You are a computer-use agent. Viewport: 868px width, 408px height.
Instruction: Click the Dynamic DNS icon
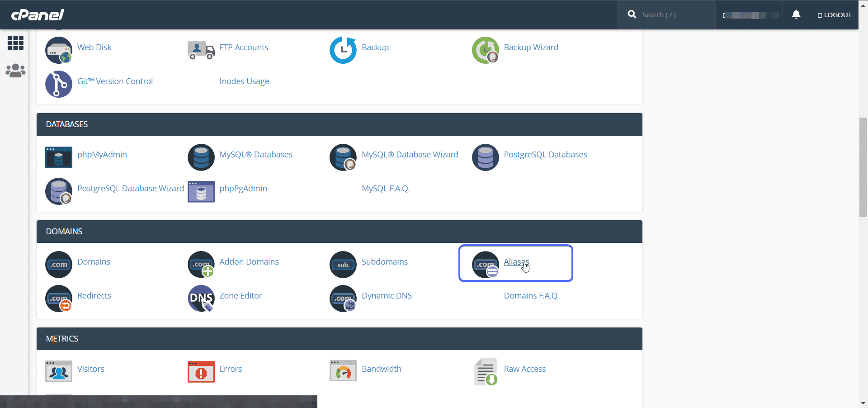click(x=343, y=299)
